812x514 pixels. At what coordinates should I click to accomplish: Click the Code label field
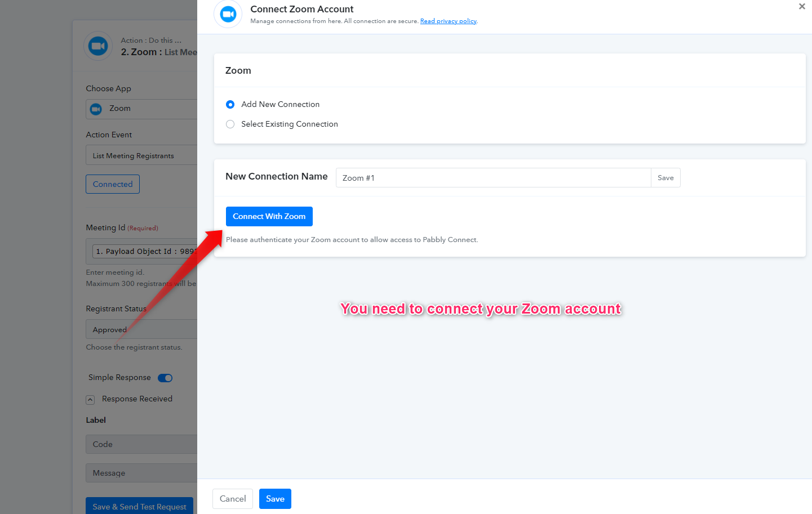point(141,444)
